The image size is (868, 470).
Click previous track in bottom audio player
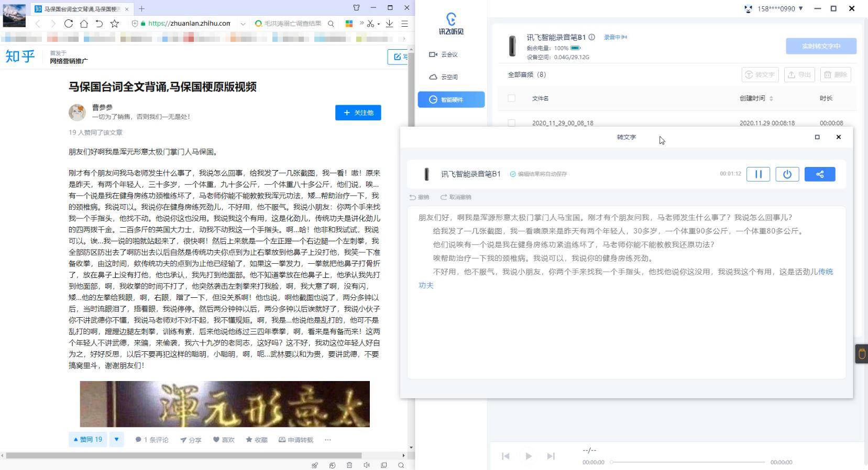pos(506,456)
